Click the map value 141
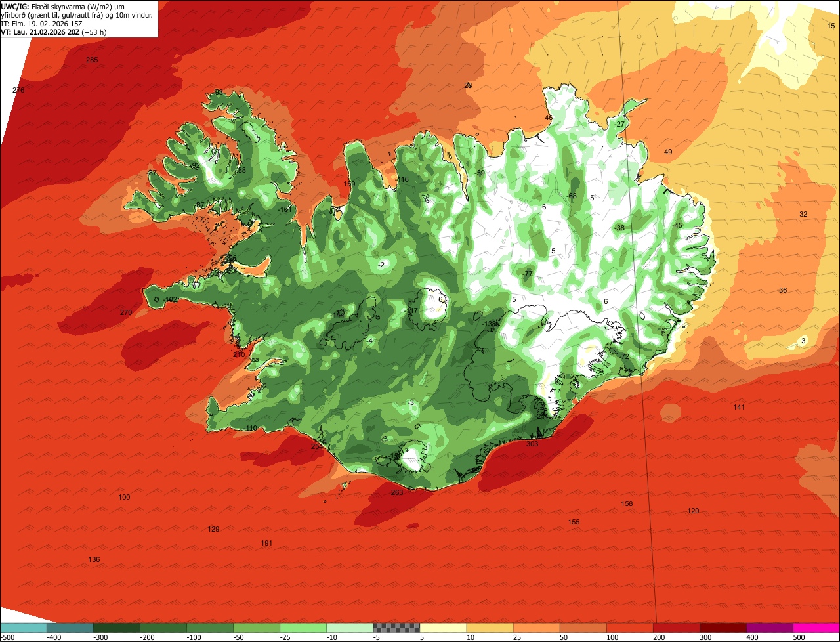The image size is (840, 642). (x=739, y=408)
